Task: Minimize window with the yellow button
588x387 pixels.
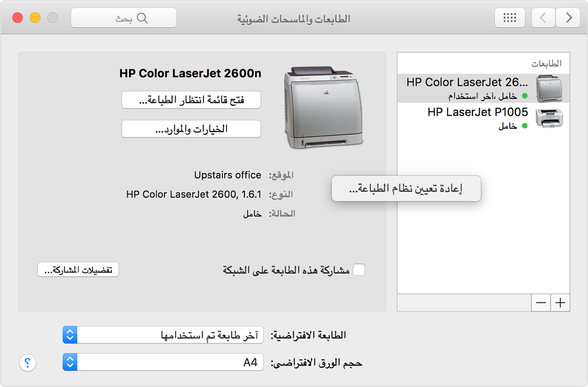Action: pos(35,18)
